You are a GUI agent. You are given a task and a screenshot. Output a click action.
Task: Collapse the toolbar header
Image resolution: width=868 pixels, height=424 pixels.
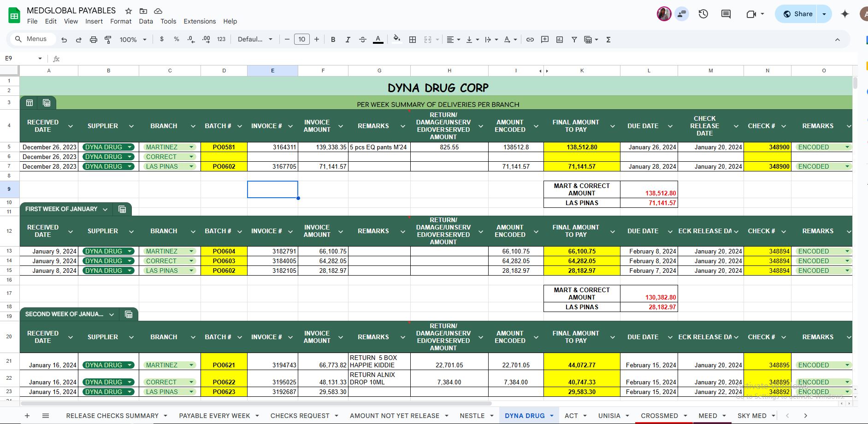[x=838, y=40]
